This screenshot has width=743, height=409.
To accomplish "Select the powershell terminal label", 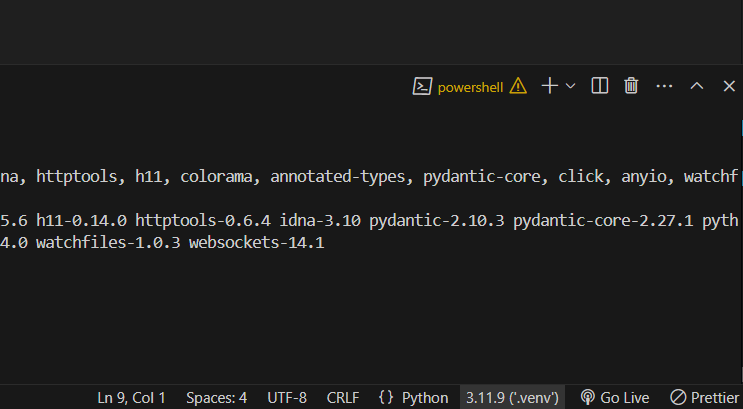I will [470, 87].
